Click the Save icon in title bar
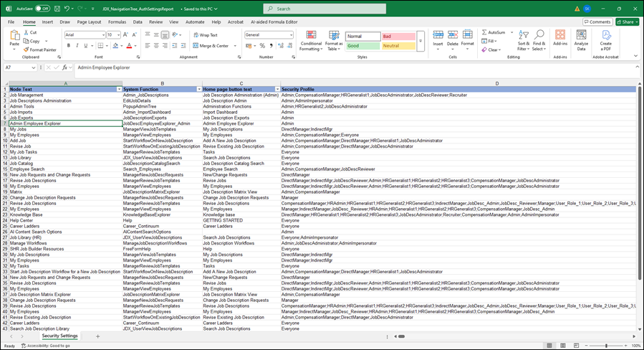Image resolution: width=644 pixels, height=350 pixels. click(57, 9)
